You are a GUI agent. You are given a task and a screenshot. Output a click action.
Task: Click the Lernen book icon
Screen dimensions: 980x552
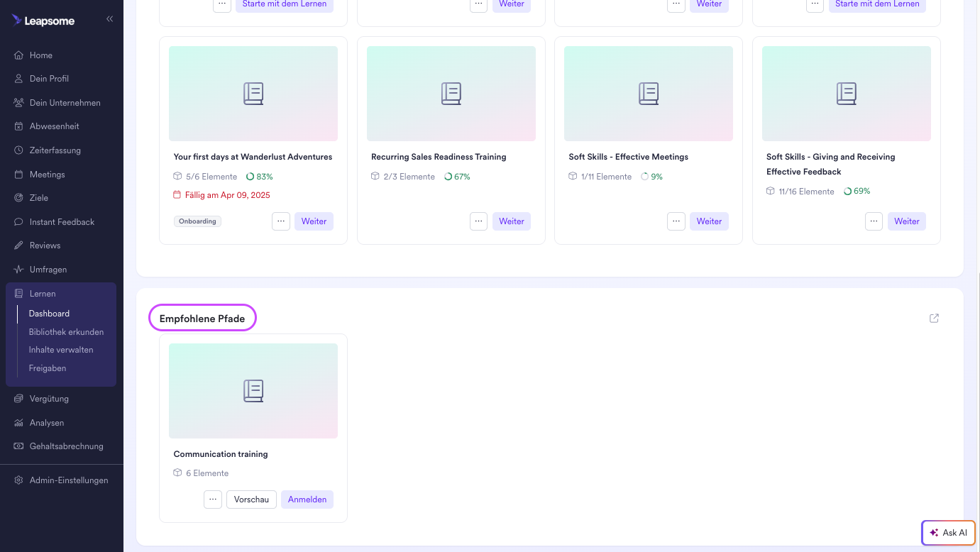pos(19,294)
